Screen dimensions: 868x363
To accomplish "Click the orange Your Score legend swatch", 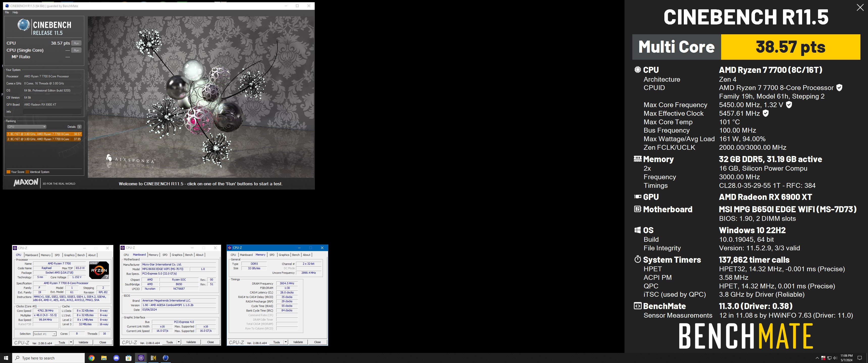I will (8, 172).
